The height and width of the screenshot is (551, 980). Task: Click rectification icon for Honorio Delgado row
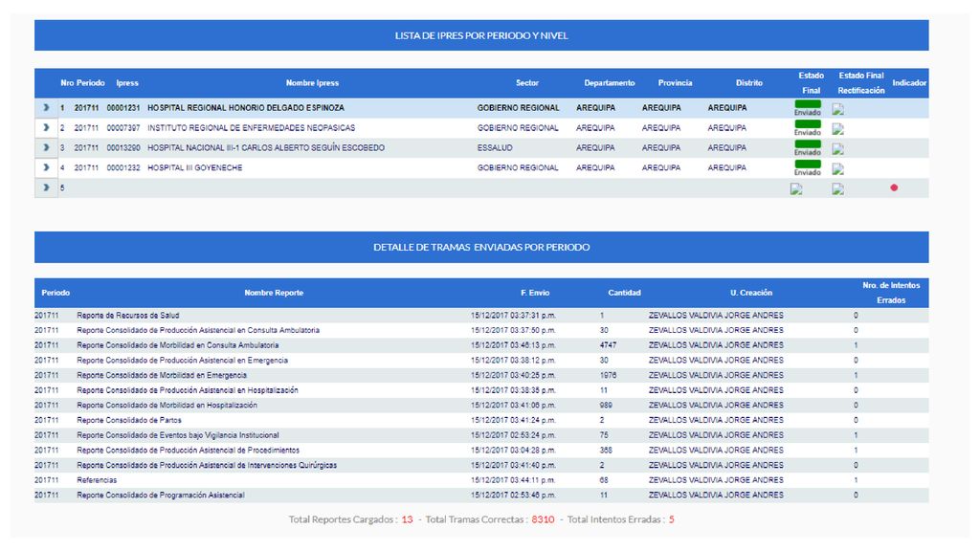pos(838,109)
